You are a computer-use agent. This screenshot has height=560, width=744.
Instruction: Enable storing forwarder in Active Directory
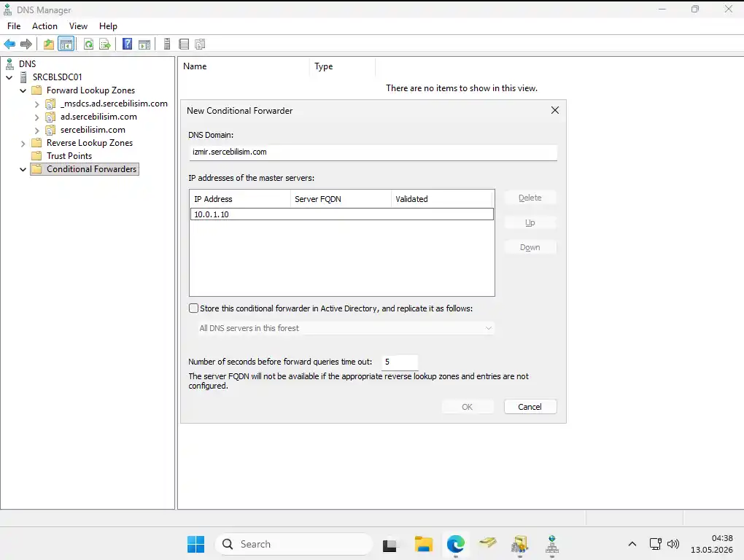pyautogui.click(x=193, y=308)
